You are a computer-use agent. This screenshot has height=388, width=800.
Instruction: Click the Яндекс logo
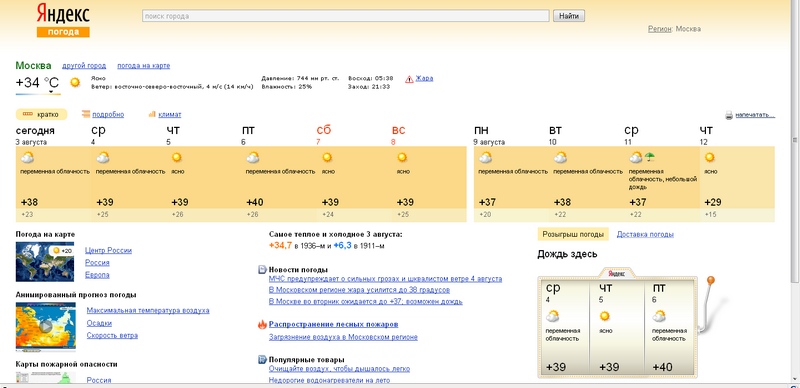pyautogui.click(x=63, y=14)
